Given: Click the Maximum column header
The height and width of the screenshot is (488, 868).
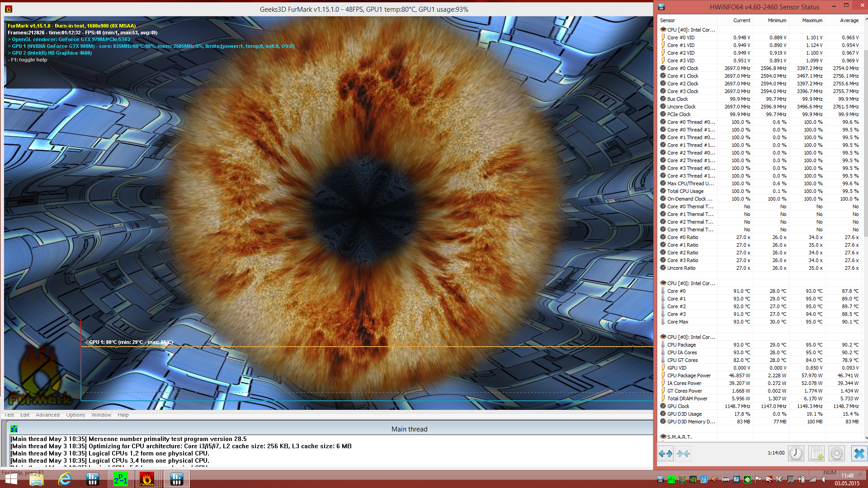Looking at the screenshot, I should point(812,20).
